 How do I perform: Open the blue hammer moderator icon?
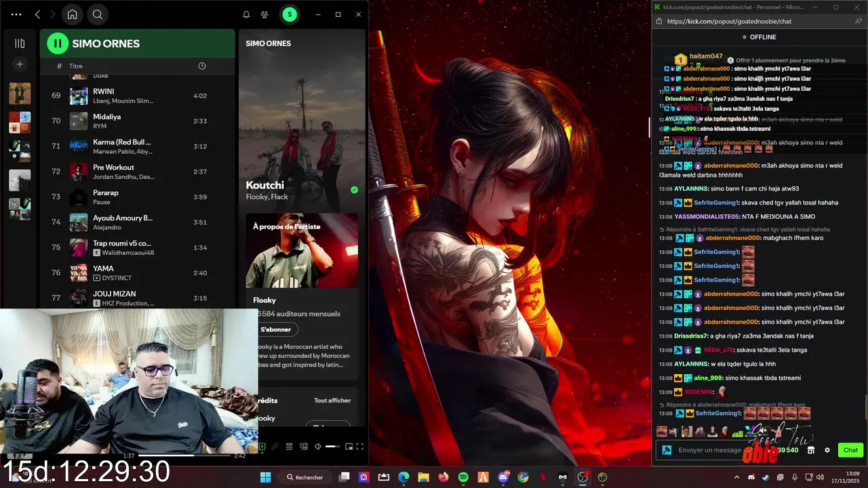(x=667, y=450)
